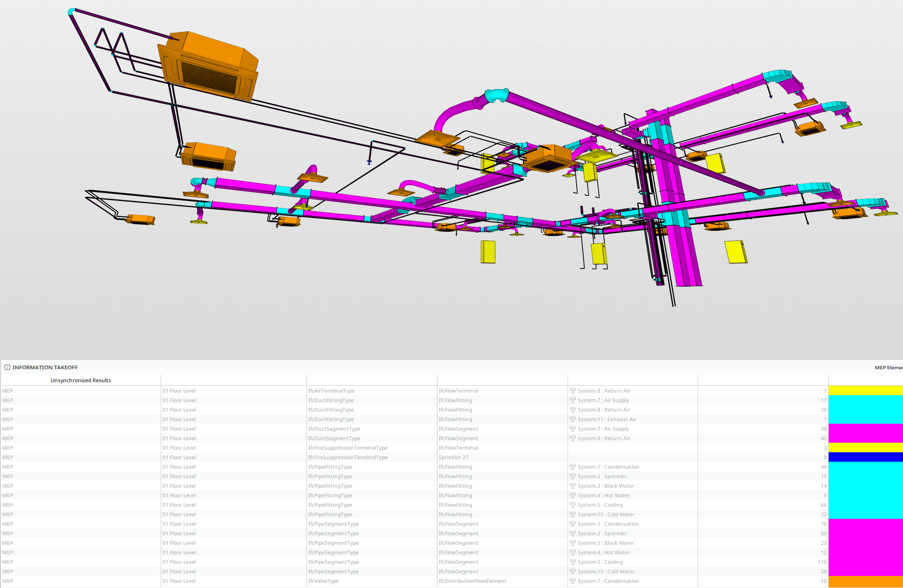Click magenta swatch on Cooling pipe segment row
Image resolution: width=903 pixels, height=588 pixels.
point(865,562)
